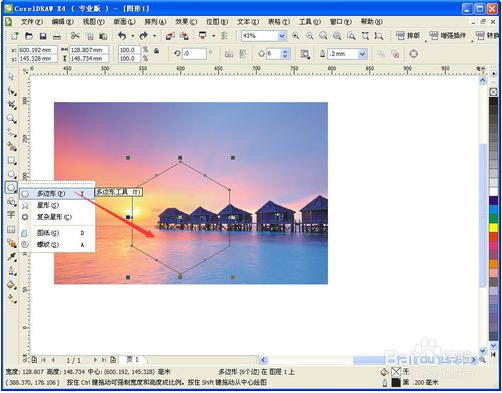The height and width of the screenshot is (393, 502).
Task: Click the x position input field
Action: coord(38,50)
